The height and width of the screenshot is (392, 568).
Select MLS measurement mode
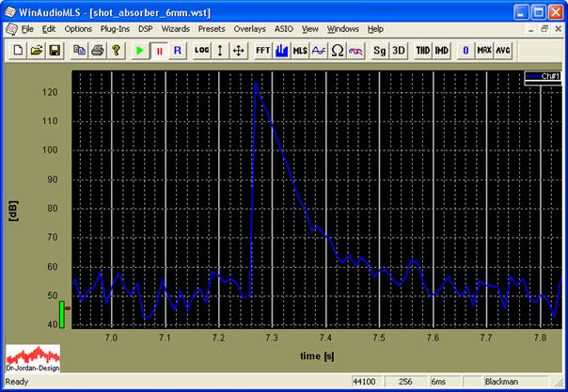(300, 51)
